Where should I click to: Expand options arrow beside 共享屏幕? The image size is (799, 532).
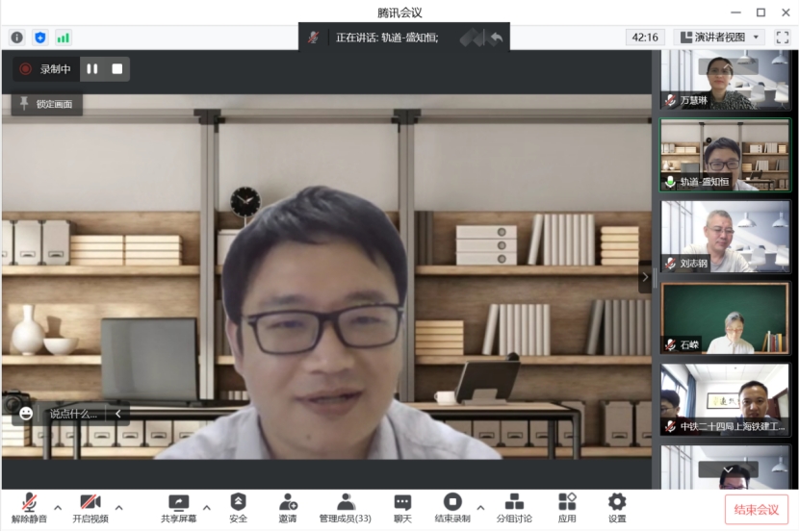pyautogui.click(x=207, y=507)
